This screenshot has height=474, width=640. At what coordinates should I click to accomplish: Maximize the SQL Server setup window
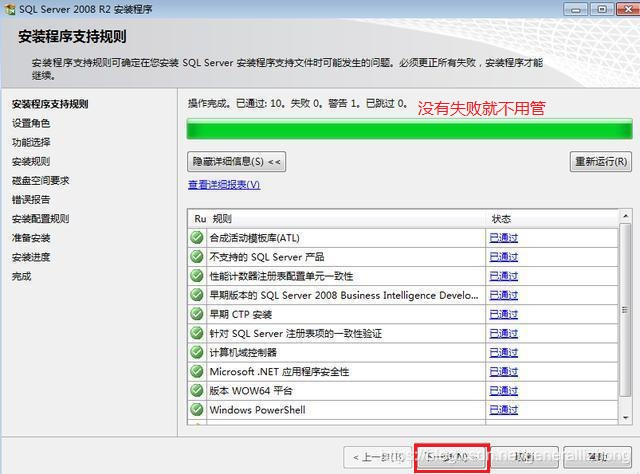(602, 9)
